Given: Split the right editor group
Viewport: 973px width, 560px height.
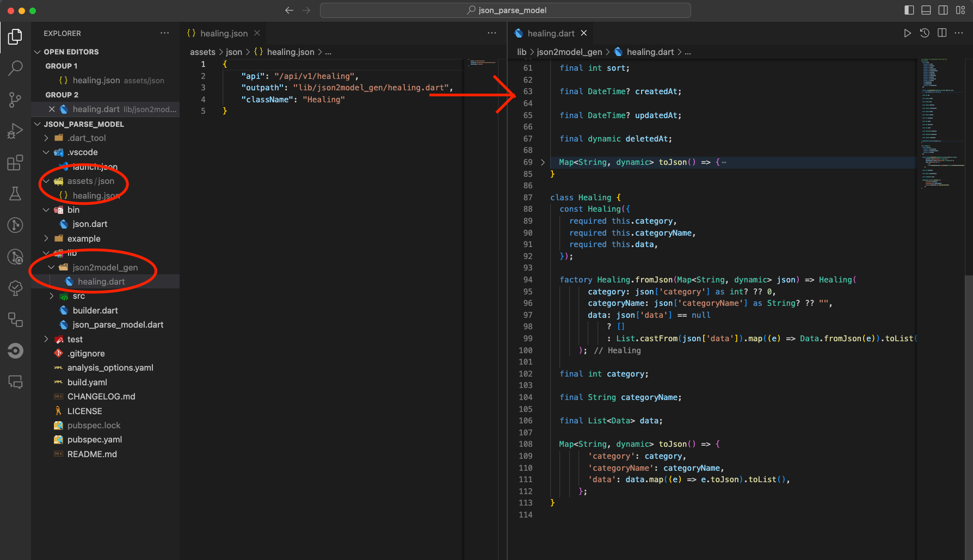Looking at the screenshot, I should pyautogui.click(x=942, y=33).
